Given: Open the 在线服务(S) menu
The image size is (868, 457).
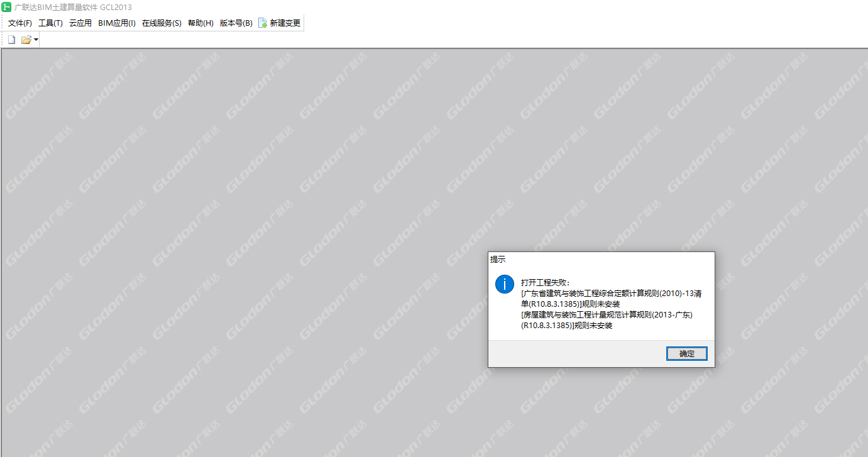Looking at the screenshot, I should tap(162, 23).
